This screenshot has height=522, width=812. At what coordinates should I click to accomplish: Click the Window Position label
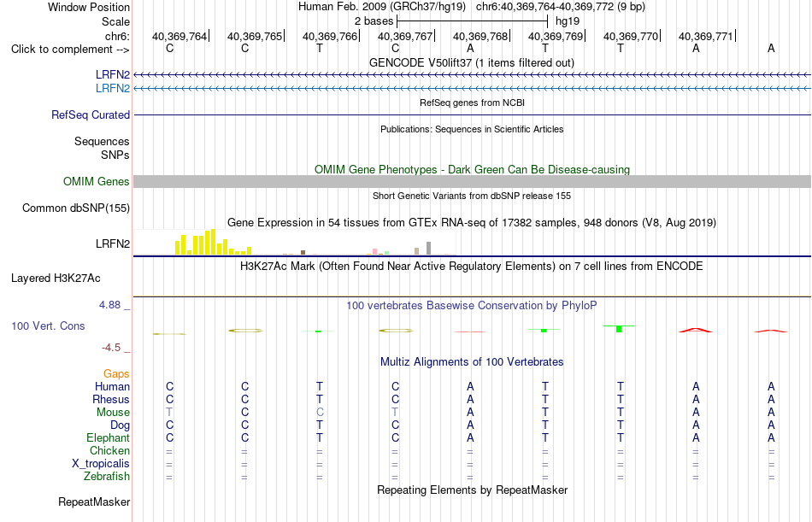[89, 7]
